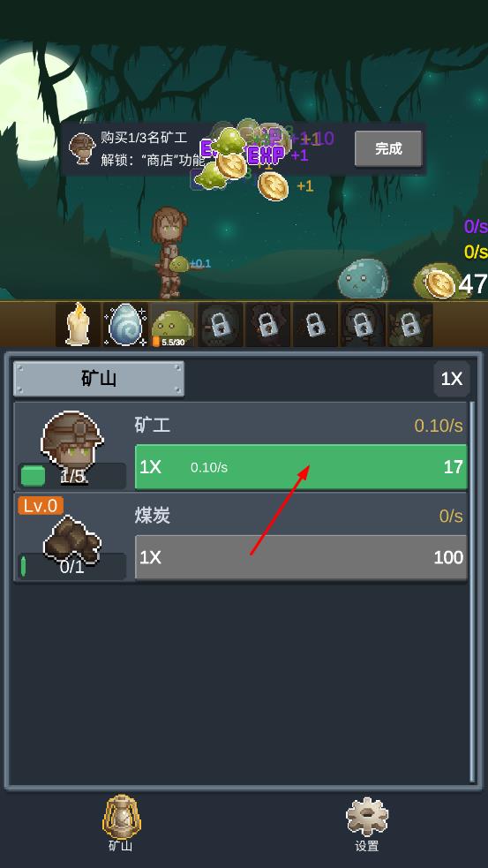Select the 矿山 header tab
Screen dimensions: 488x868
click(99, 379)
